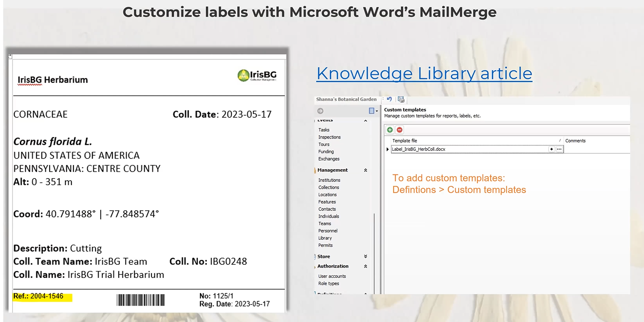Screen dimensions: 644x322
Task: Open Exchanges in the navigation panel
Action: coord(329,159)
